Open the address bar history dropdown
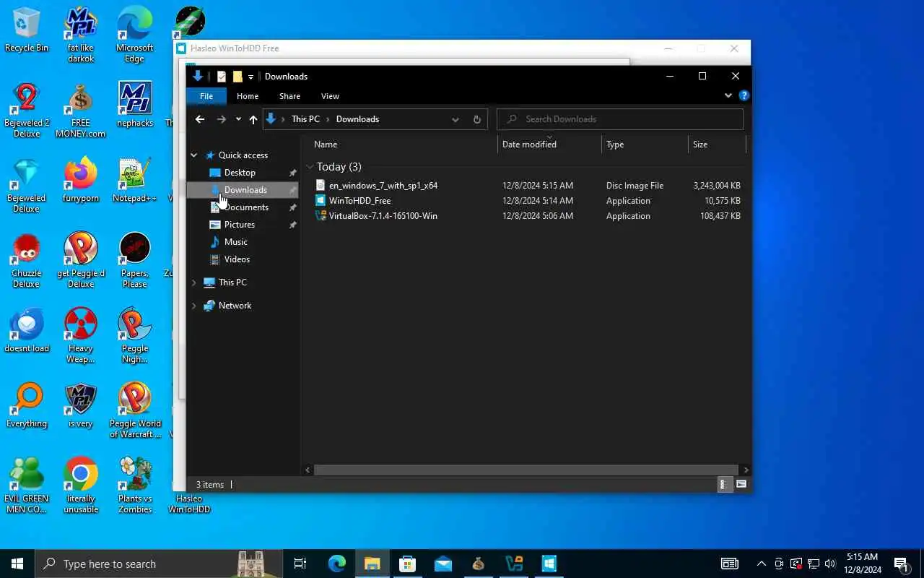 (456, 119)
